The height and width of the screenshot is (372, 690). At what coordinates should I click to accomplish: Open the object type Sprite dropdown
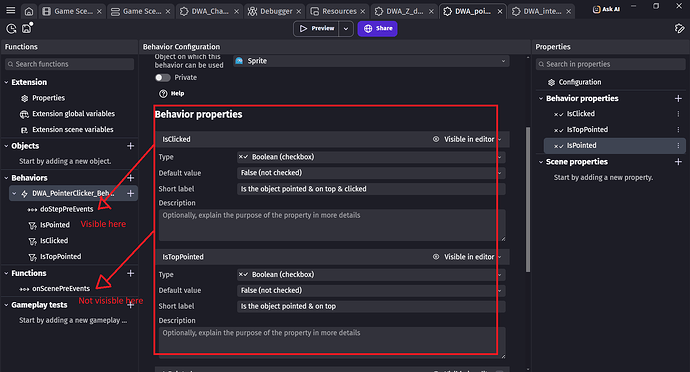point(371,61)
